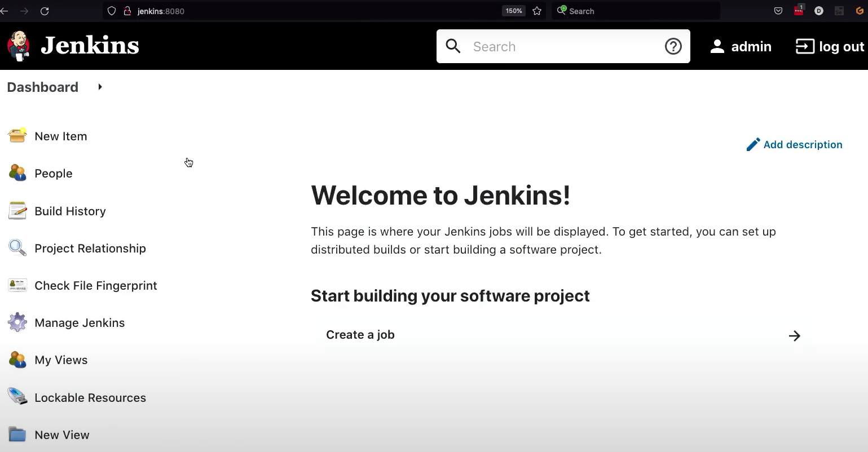Click the browser search engine icon
Image resolution: width=868 pixels, height=452 pixels.
pos(561,10)
